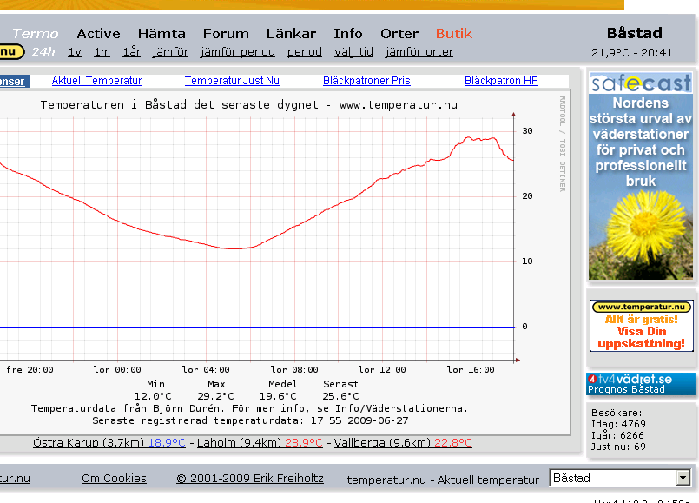Open the Hämta menu item
This screenshot has height=503, width=699.
161,33
